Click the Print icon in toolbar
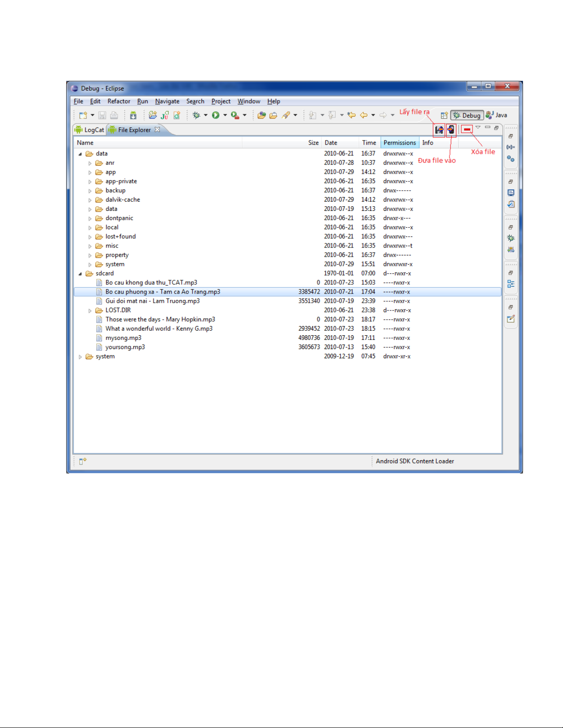Viewport: 563px width, 728px height. click(114, 115)
